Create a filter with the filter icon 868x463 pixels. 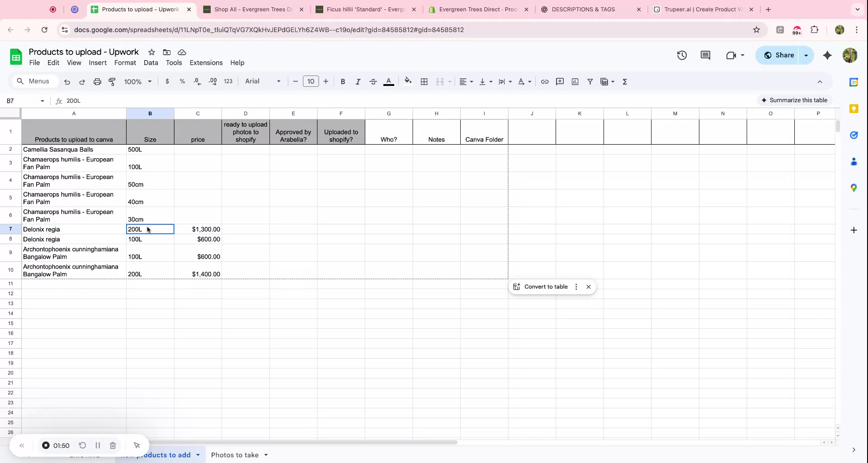590,81
